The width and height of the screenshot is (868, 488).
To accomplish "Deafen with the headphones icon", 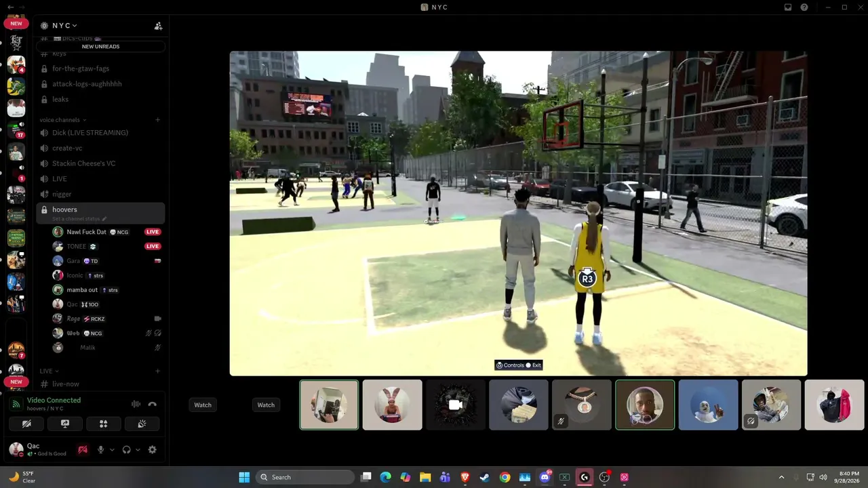I will click(126, 449).
